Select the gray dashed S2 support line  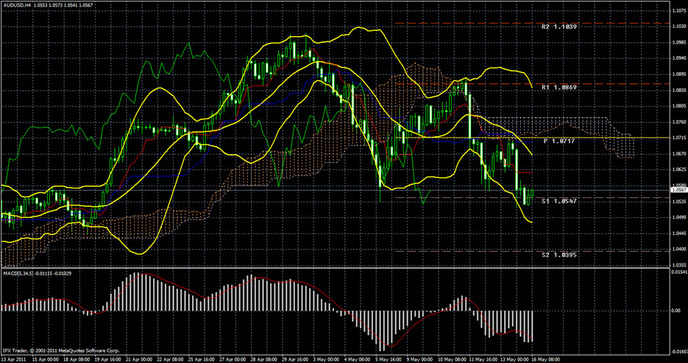pyautogui.click(x=532, y=252)
